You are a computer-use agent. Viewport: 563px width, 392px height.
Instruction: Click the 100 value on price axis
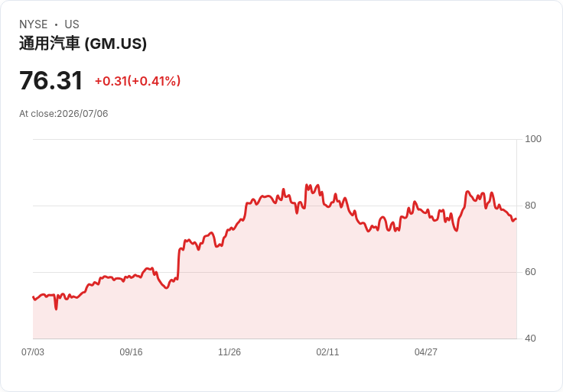[x=533, y=139]
